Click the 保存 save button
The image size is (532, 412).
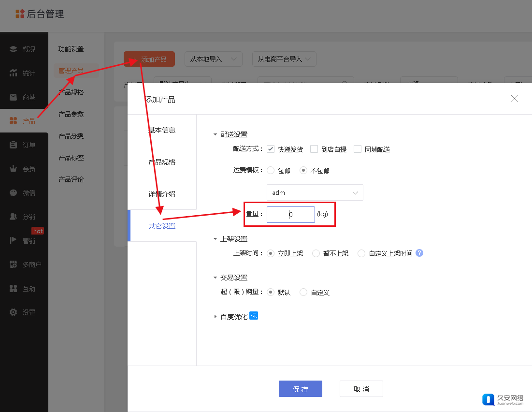pyautogui.click(x=300, y=389)
